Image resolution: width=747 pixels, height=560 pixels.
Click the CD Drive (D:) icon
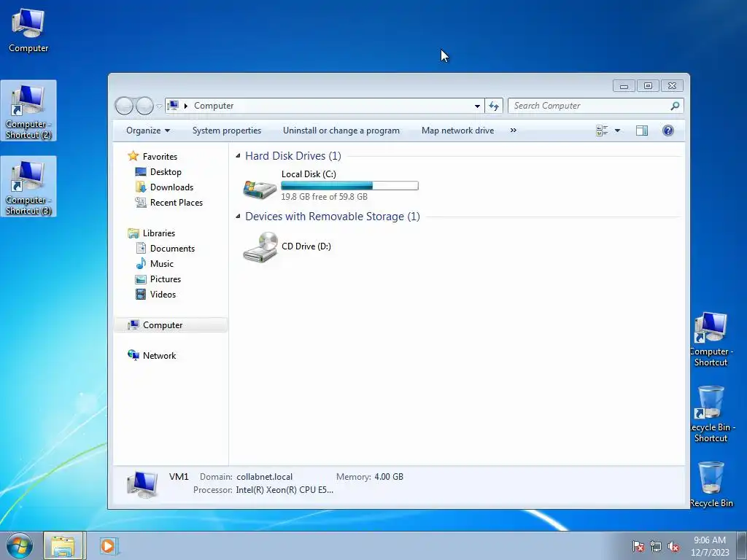click(x=260, y=246)
